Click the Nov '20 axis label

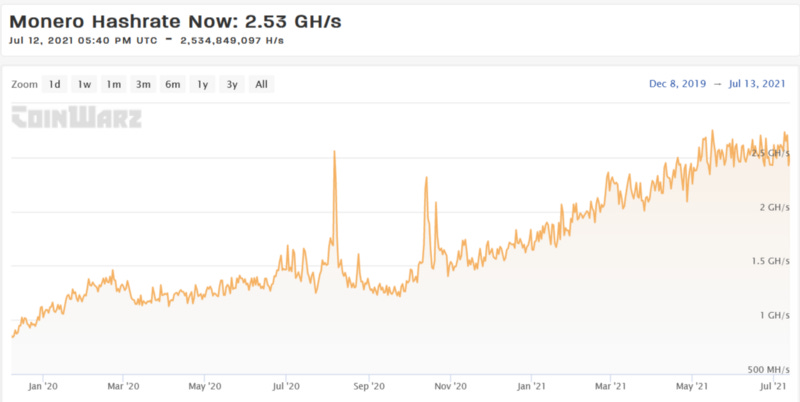coord(451,387)
